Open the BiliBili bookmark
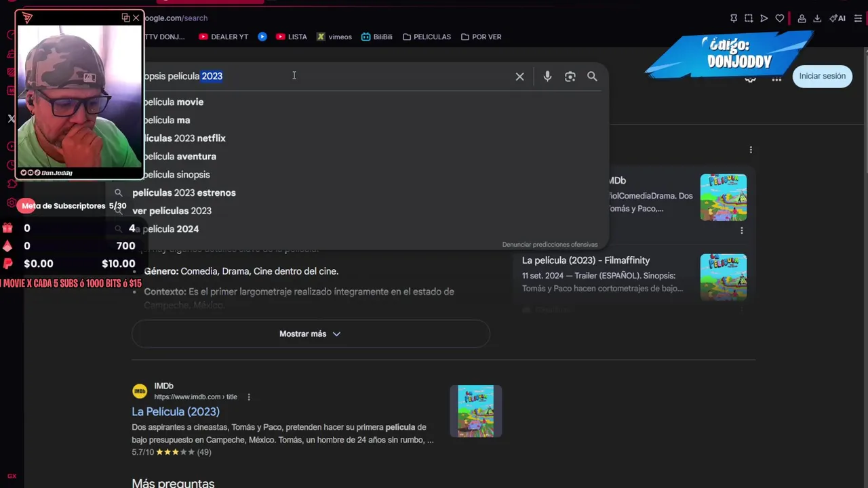Viewport: 868px width, 488px height. pos(377,37)
